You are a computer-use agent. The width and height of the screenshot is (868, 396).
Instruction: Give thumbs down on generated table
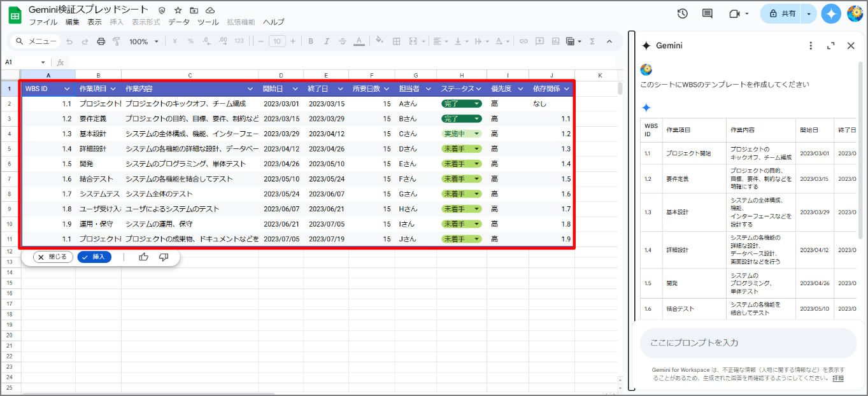pyautogui.click(x=164, y=257)
